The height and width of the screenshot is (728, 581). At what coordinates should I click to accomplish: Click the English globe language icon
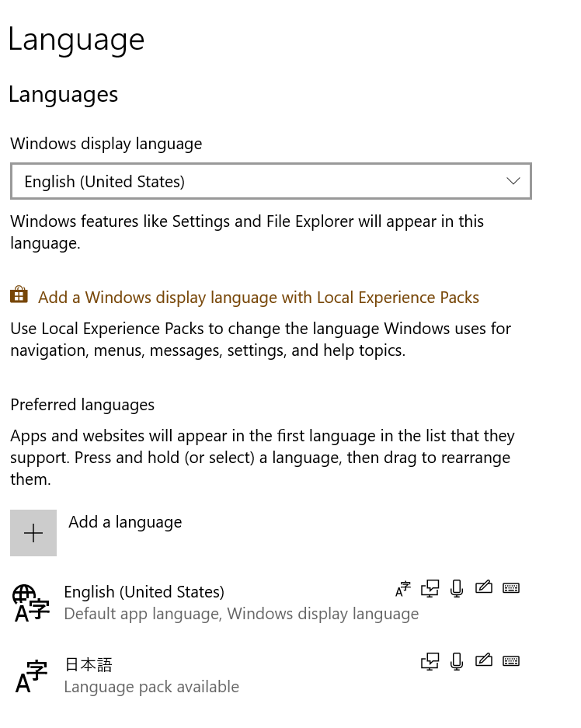(x=30, y=603)
